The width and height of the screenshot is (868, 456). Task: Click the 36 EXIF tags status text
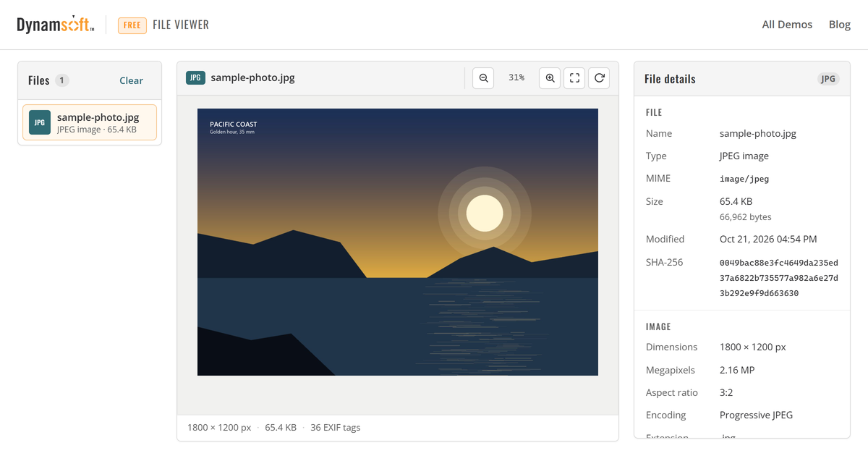pyautogui.click(x=336, y=428)
